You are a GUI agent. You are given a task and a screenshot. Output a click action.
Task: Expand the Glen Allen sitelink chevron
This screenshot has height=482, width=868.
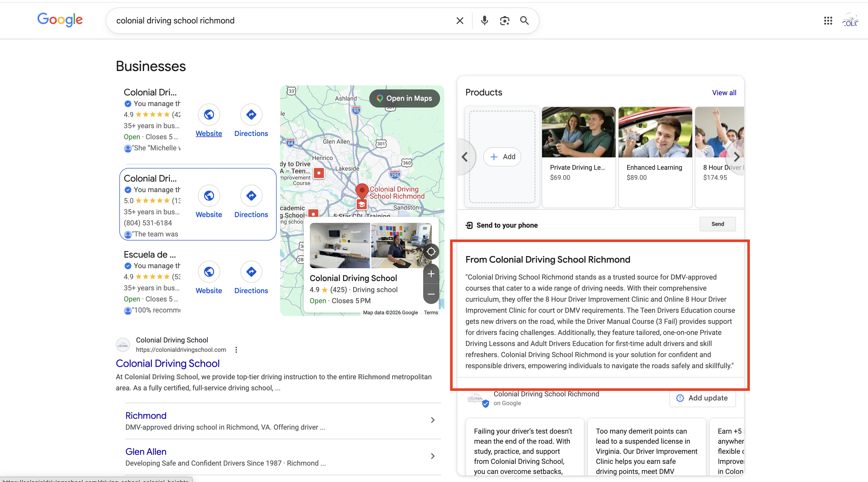coord(433,456)
